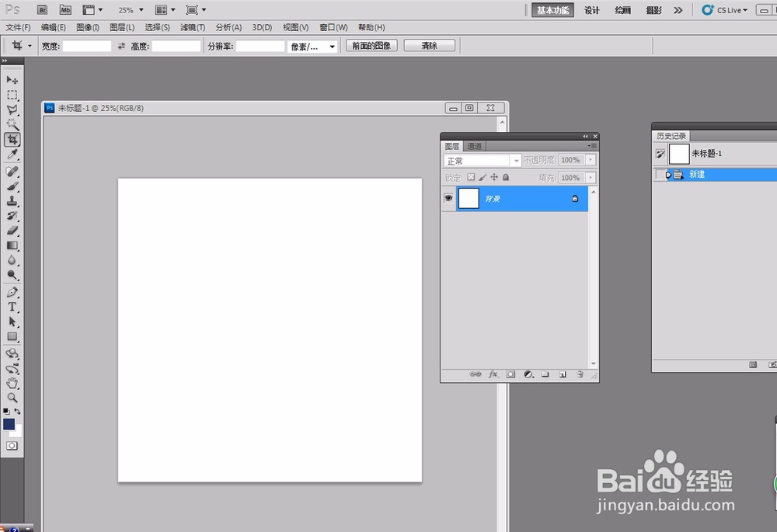Select the Rectangular Marquee tool
Image resolution: width=777 pixels, height=532 pixels.
(x=12, y=95)
